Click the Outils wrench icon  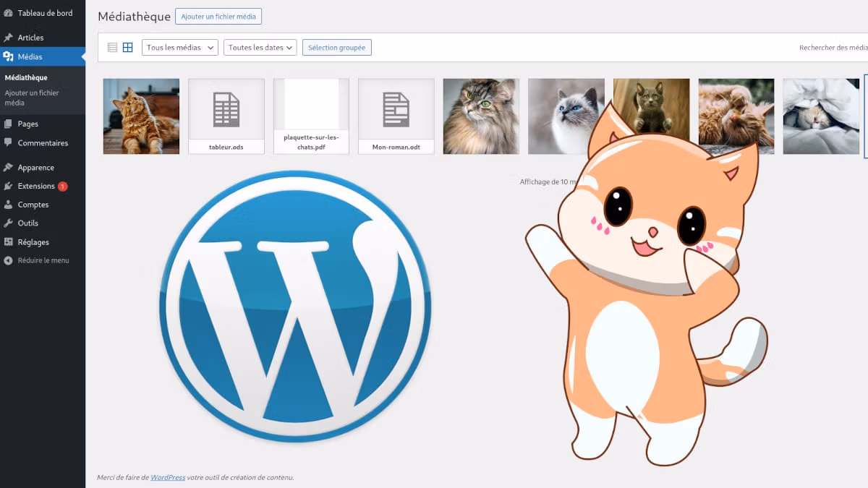[x=8, y=223]
